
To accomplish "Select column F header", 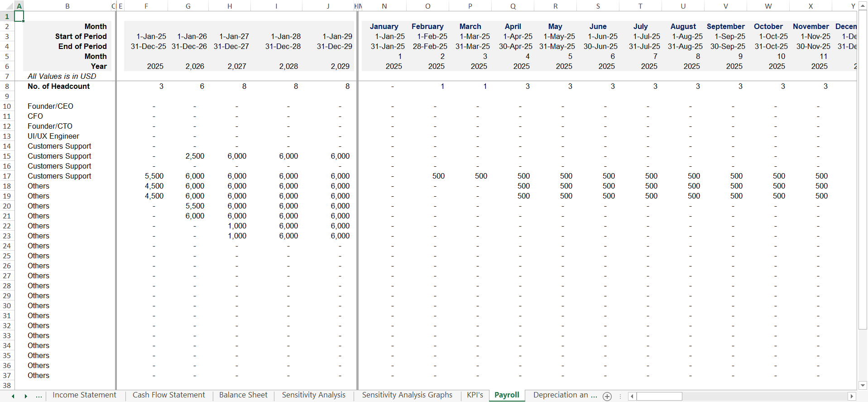I will tap(146, 6).
